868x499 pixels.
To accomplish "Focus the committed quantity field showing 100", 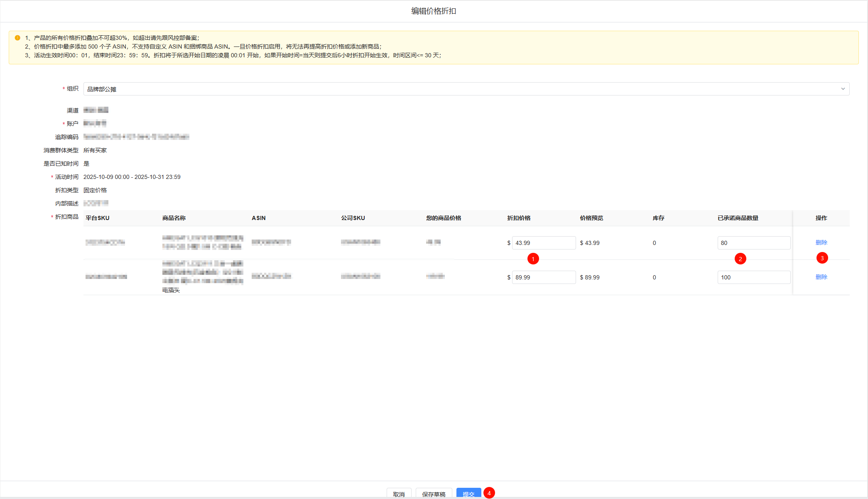I will point(753,277).
